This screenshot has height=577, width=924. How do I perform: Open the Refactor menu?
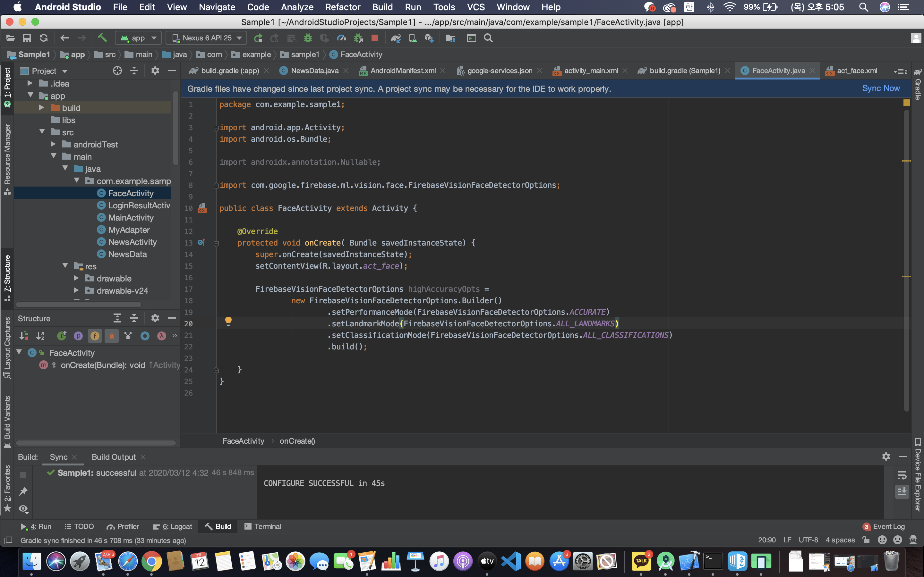(x=342, y=7)
